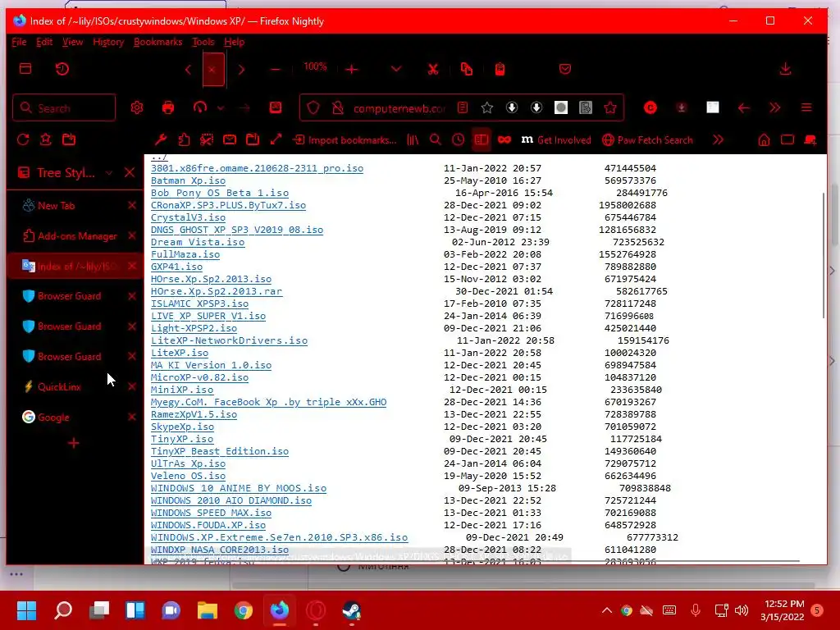This screenshot has width=840, height=630.
Task: Open WINDOWS_10_ANIME_BY_MOOS.iso link
Action: click(x=239, y=488)
